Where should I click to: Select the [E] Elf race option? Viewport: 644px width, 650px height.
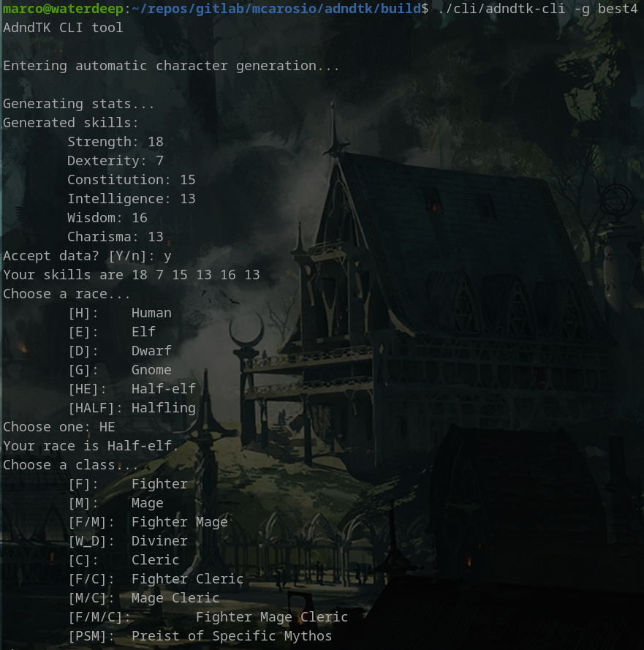point(111,332)
